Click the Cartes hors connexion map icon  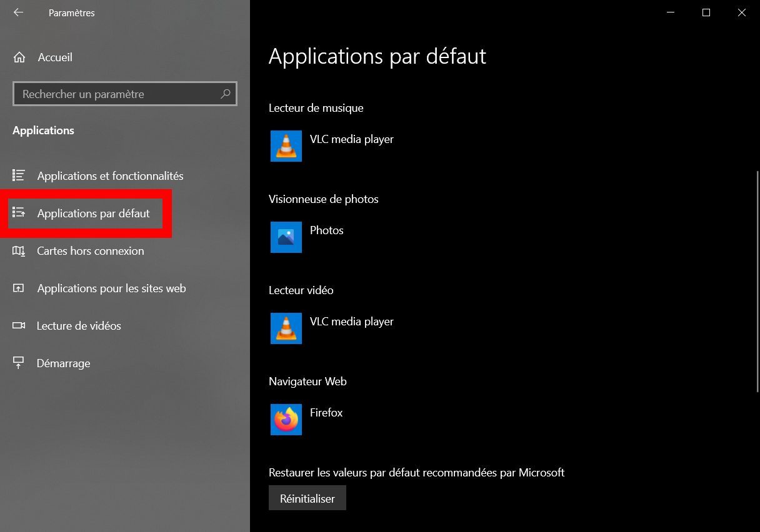click(19, 251)
